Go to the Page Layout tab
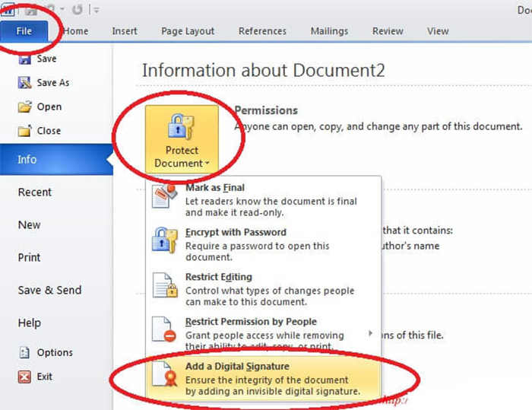The image size is (532, 410). [188, 31]
